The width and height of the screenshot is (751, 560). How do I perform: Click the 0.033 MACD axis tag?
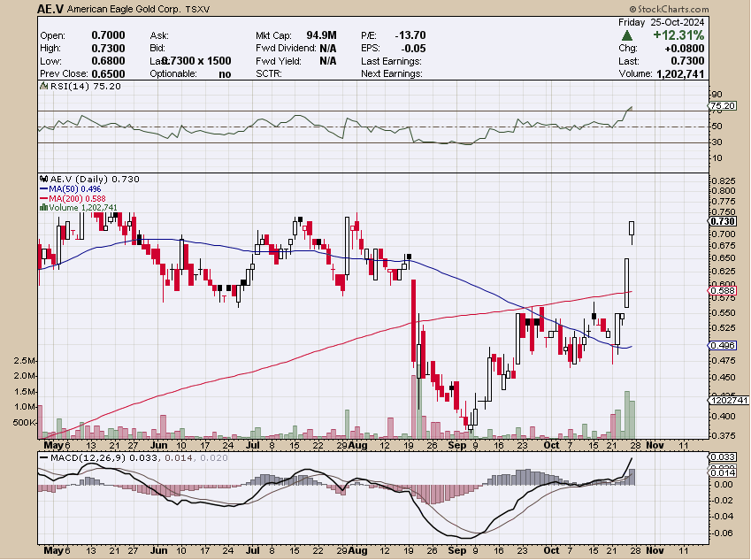[x=723, y=457]
